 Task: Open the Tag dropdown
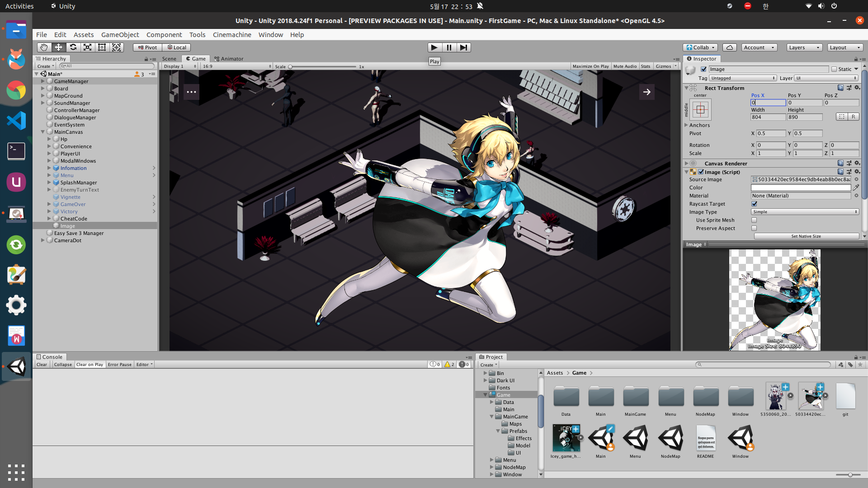pyautogui.click(x=742, y=78)
